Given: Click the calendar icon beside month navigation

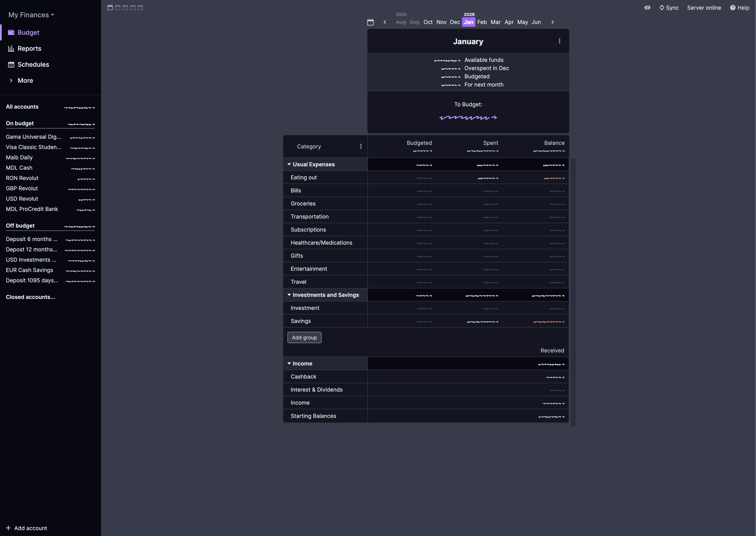Looking at the screenshot, I should 370,22.
